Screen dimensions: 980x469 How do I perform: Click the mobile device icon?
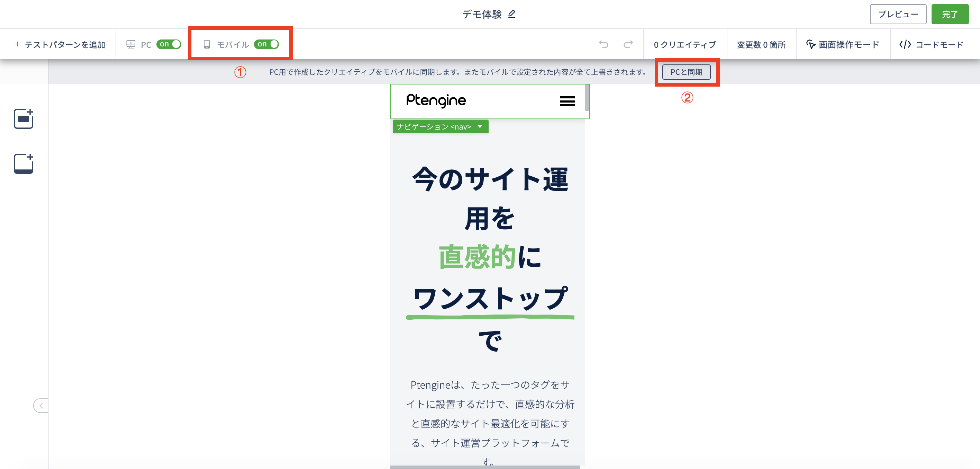click(x=207, y=45)
